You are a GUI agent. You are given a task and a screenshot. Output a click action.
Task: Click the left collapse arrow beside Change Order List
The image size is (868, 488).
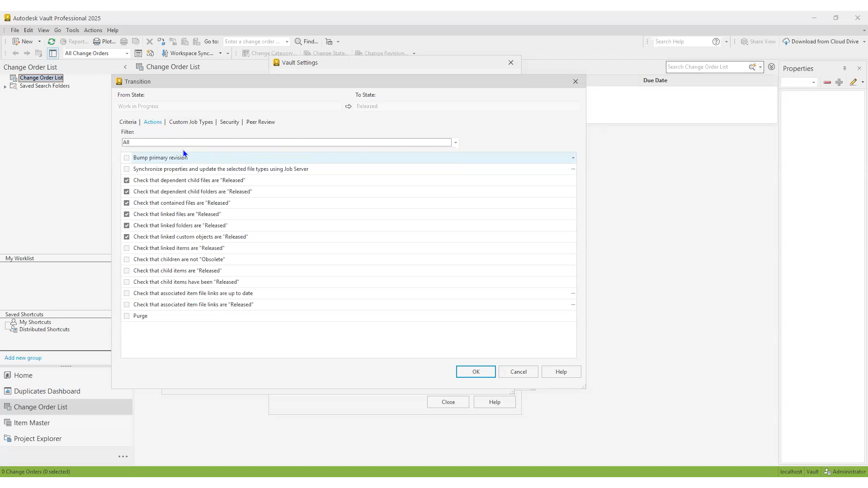tap(125, 67)
